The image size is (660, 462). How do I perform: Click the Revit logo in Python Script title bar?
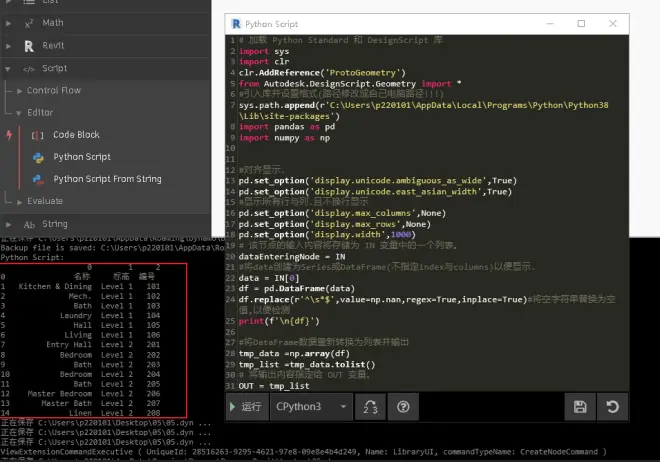pos(236,24)
